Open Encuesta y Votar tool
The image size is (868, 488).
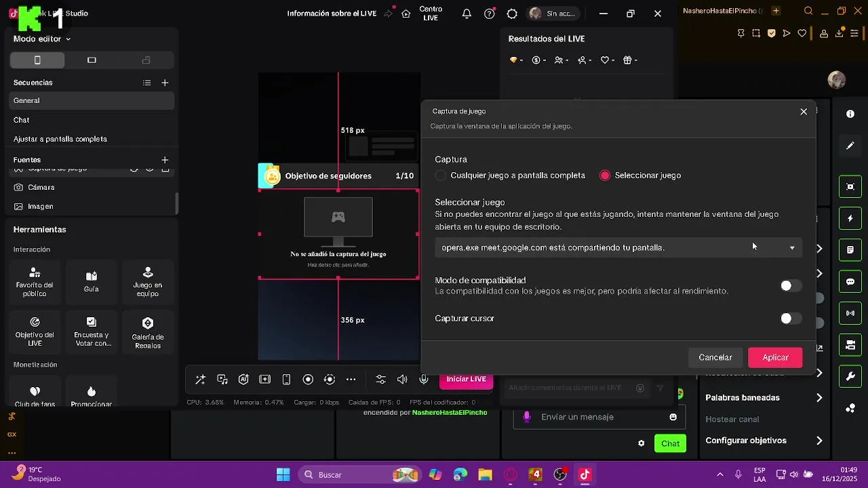(92, 331)
